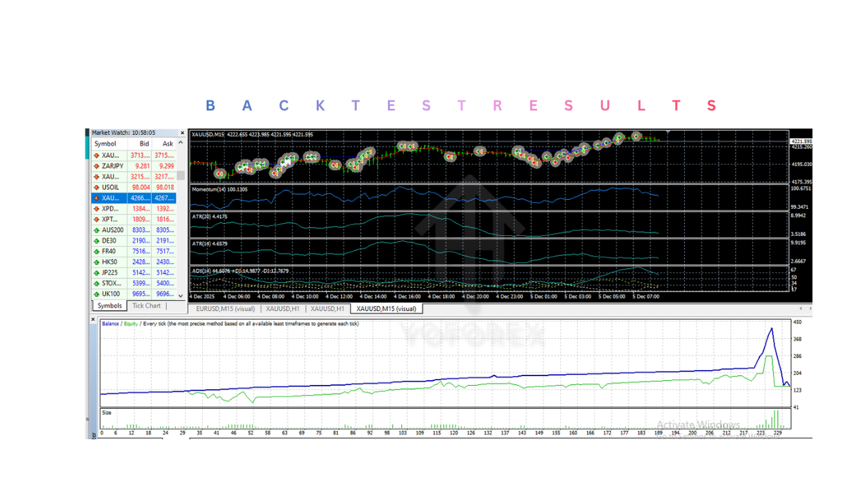Click the Ask column header
Screen dimensions: 868x488
coord(167,144)
